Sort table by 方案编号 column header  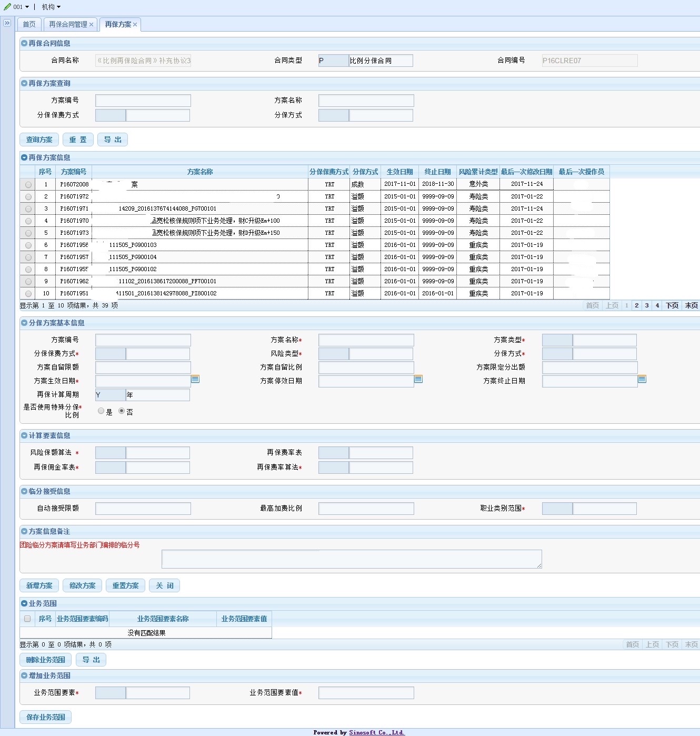coord(74,172)
